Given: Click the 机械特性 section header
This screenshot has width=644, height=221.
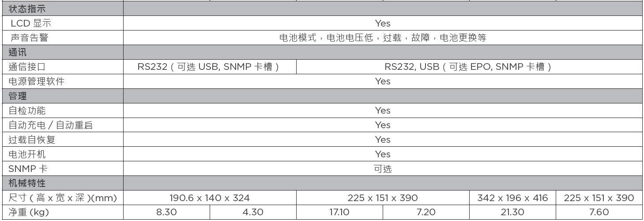Looking at the screenshot, I should coord(27,183).
